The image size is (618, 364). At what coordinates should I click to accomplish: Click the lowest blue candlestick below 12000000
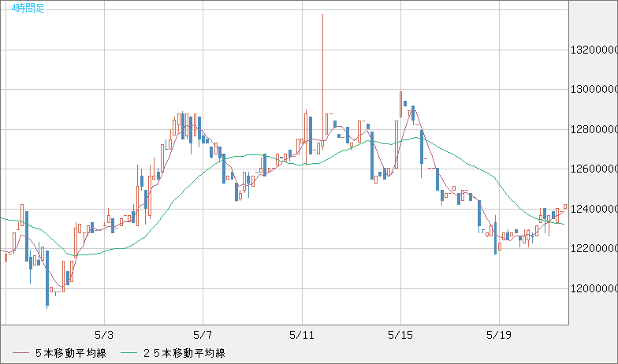click(x=47, y=278)
